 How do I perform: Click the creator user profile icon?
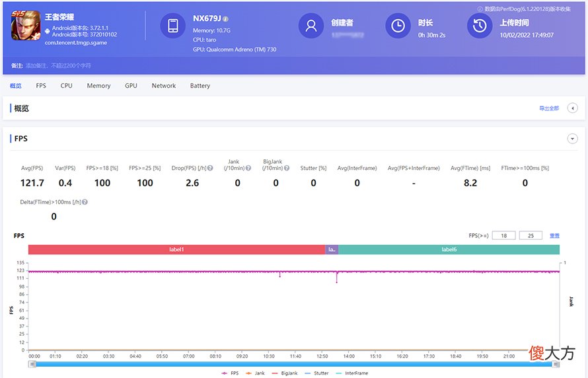coord(311,26)
